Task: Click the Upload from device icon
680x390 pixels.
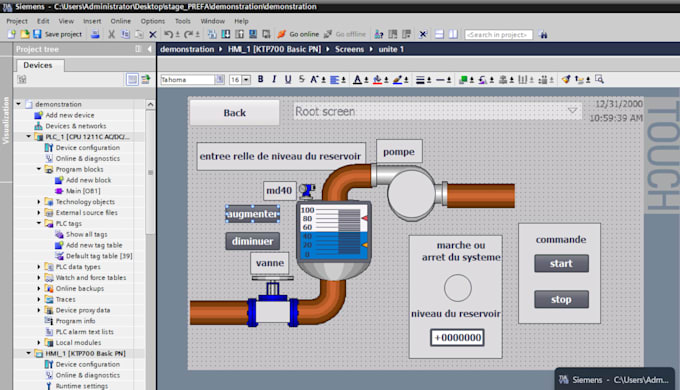Action: pos(239,34)
